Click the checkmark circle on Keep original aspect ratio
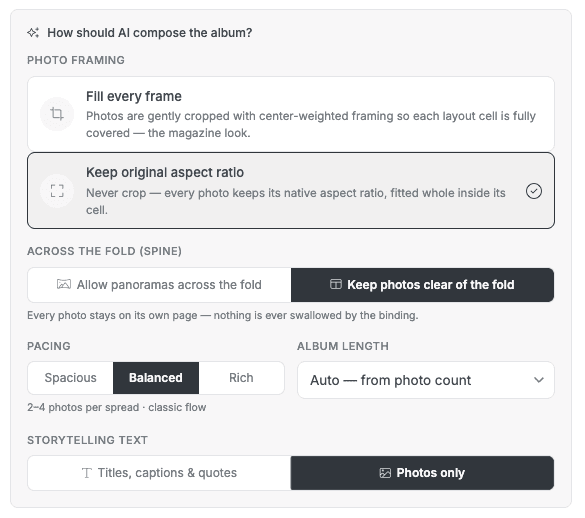The image size is (585, 518). 534,191
